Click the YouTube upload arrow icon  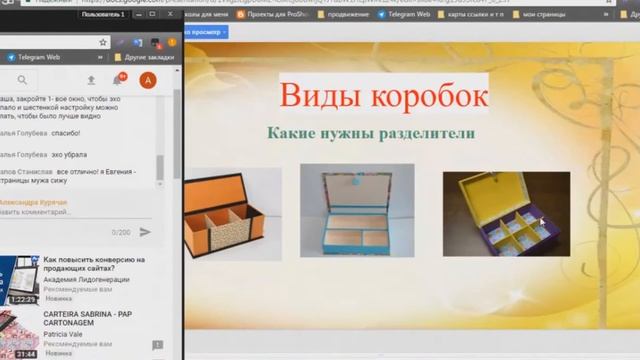[x=91, y=80]
